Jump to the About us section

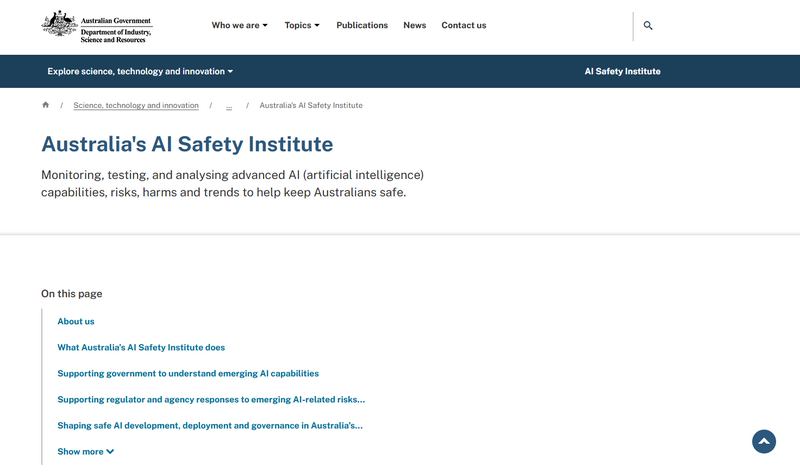76,321
